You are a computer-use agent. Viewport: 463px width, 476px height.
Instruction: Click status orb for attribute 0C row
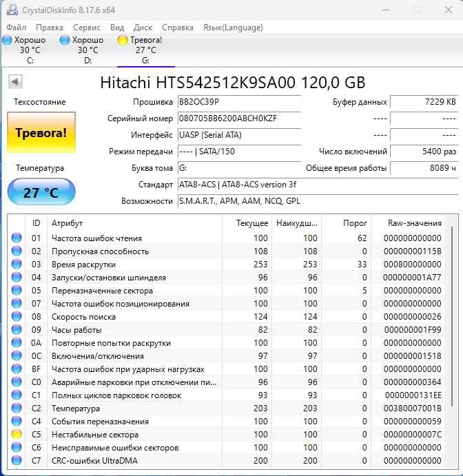[17, 355]
